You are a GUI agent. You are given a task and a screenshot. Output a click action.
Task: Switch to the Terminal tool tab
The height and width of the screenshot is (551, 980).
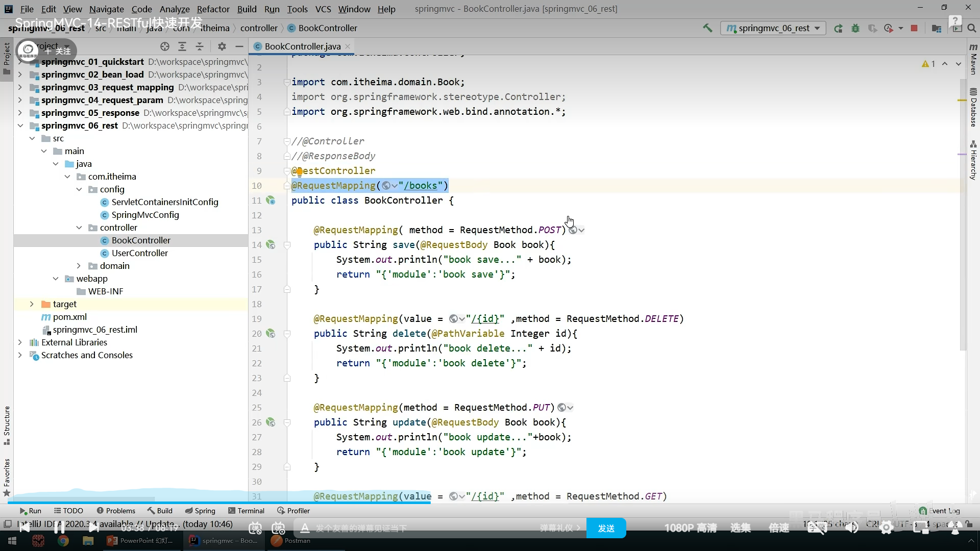click(246, 511)
